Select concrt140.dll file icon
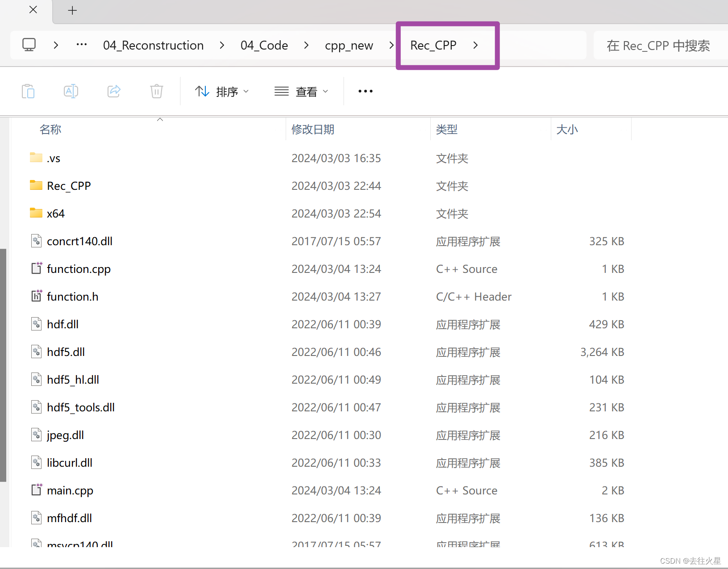Screen dimensions: 728x569 point(37,241)
